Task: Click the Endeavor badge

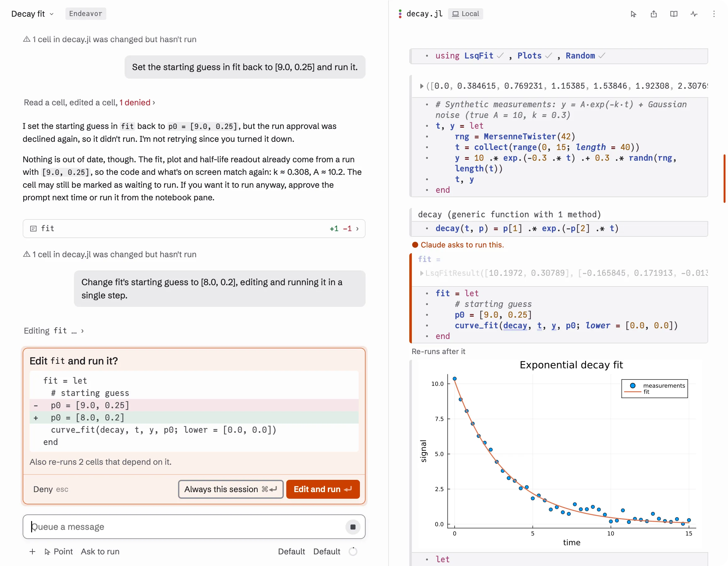Action: [x=86, y=14]
